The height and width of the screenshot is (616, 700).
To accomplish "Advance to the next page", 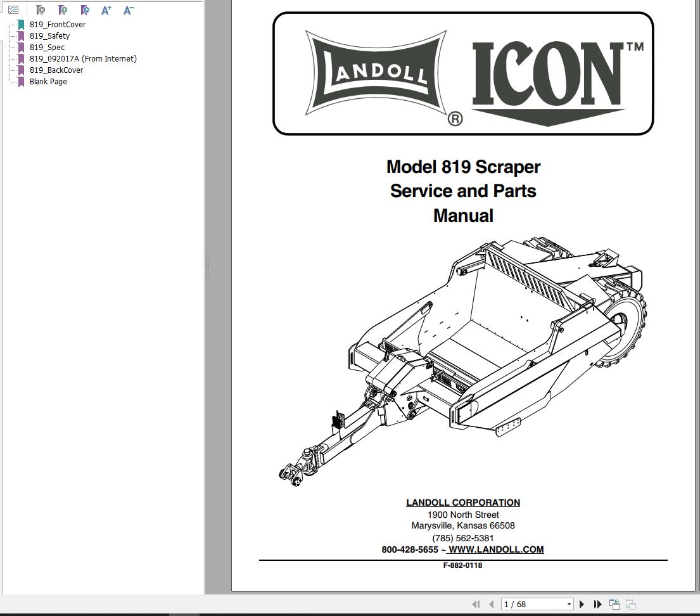I will point(582,603).
